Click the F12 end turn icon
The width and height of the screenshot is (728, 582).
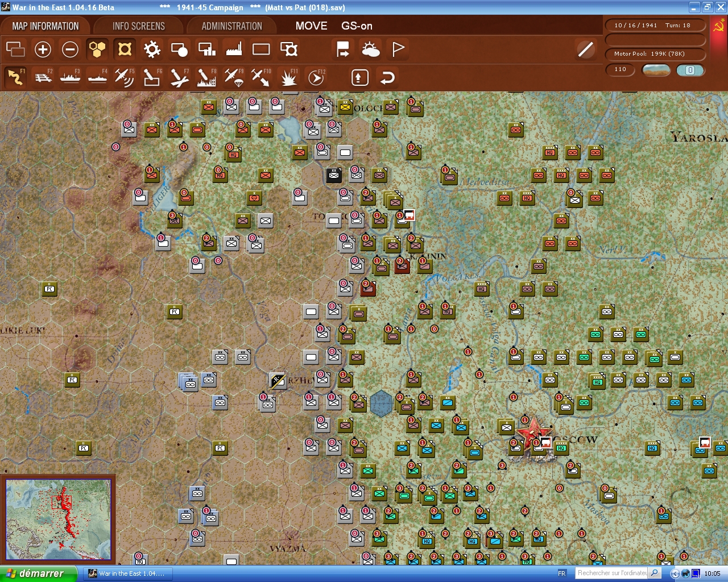point(316,77)
